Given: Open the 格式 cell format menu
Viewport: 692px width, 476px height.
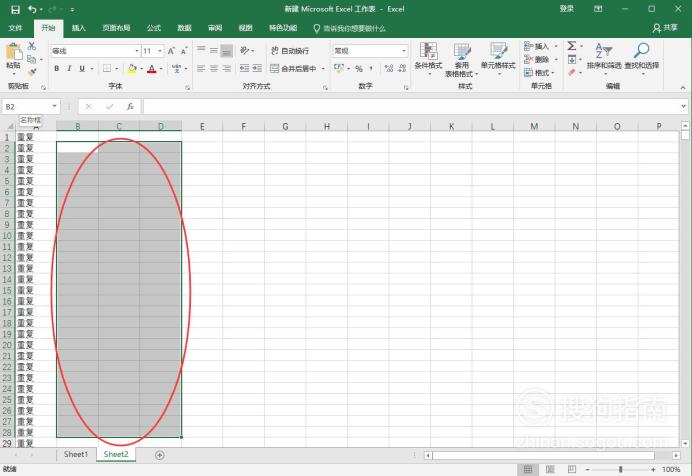Looking at the screenshot, I should [537, 72].
